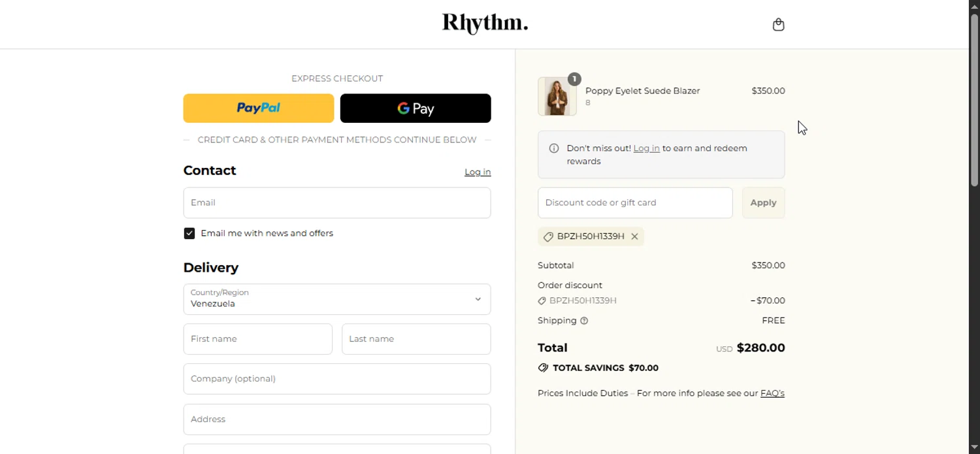The image size is (980, 454).
Task: Click the Company (optional) field
Action: coord(337,379)
